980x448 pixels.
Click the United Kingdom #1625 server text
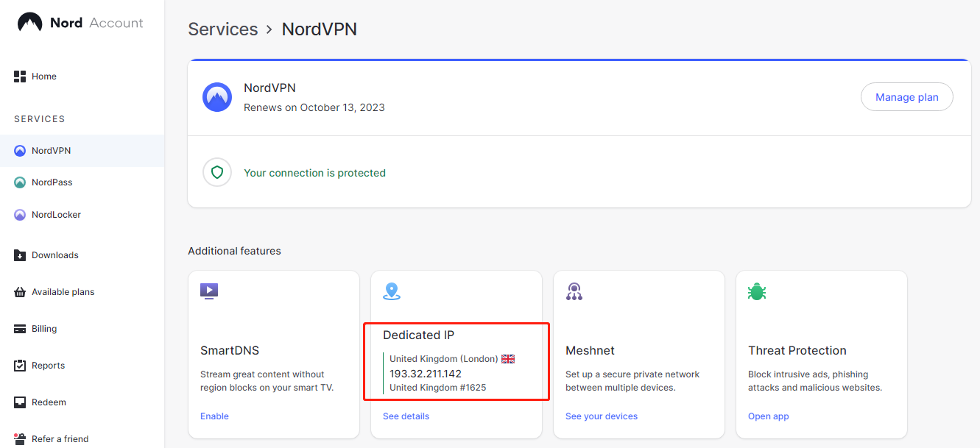click(x=437, y=388)
